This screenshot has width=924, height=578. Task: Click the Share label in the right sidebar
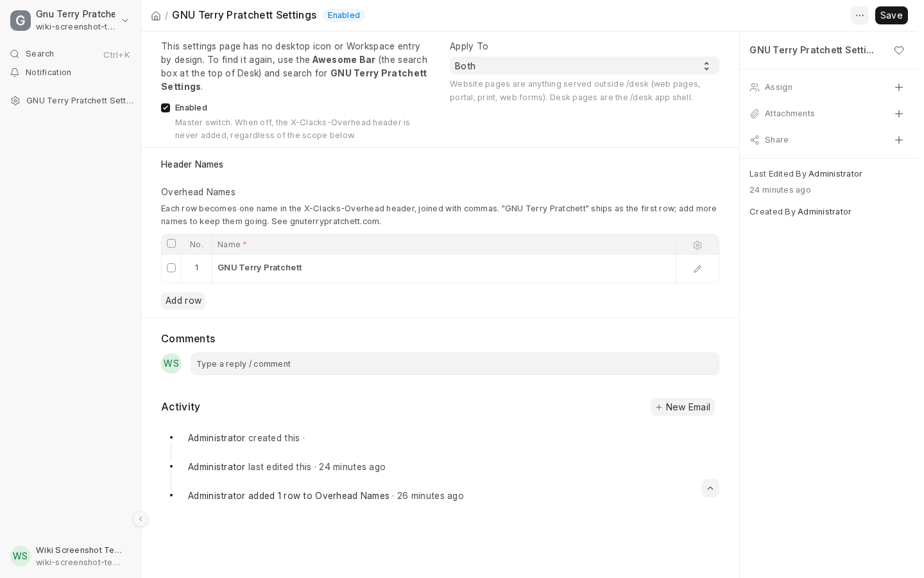tap(776, 140)
